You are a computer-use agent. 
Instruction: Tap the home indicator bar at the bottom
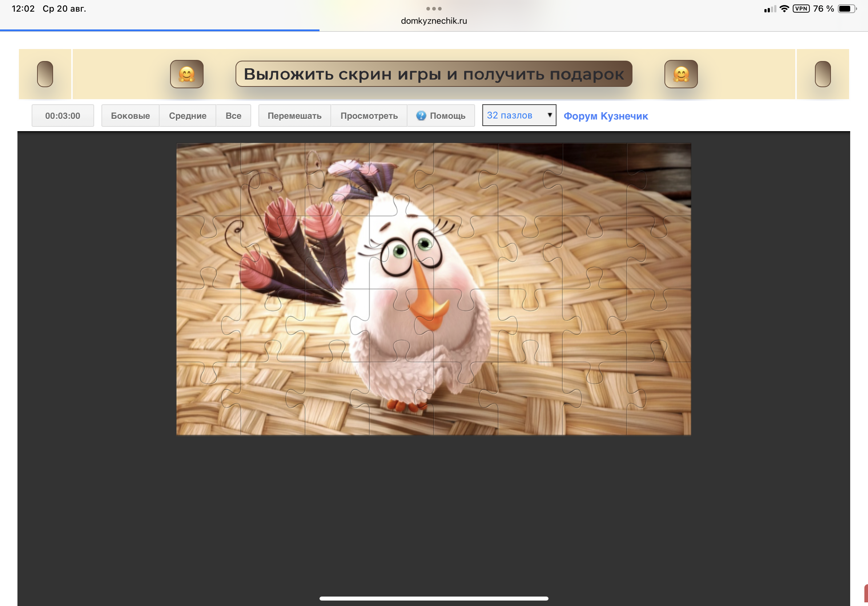click(434, 598)
